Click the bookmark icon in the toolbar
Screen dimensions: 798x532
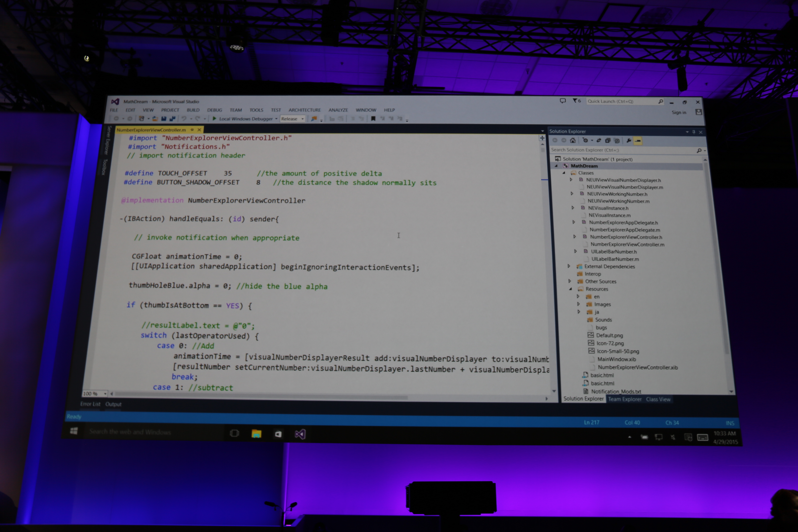tap(373, 119)
